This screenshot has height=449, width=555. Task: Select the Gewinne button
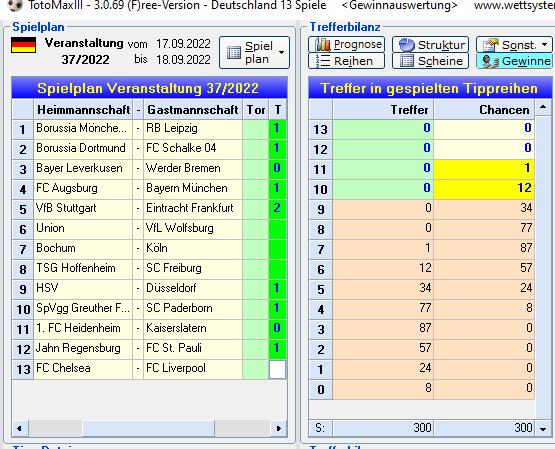click(514, 61)
